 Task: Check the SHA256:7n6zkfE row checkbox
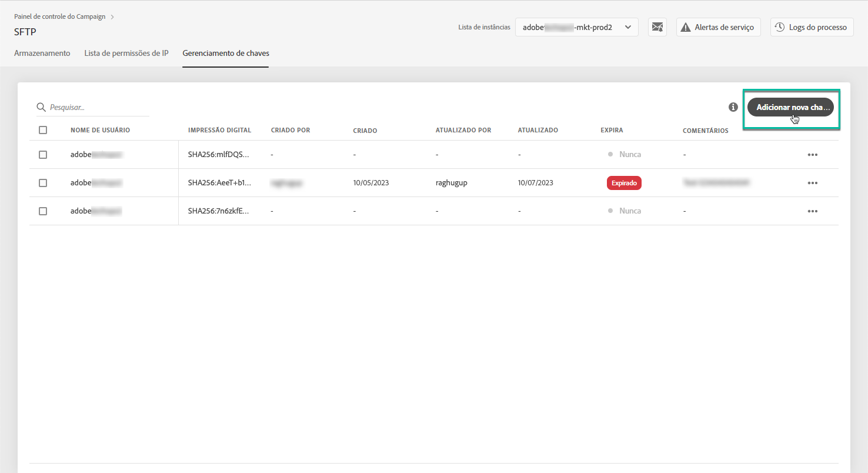[43, 211]
